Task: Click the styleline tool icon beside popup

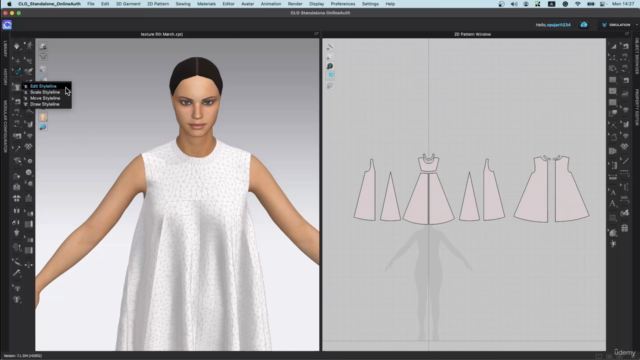Action: [17, 87]
